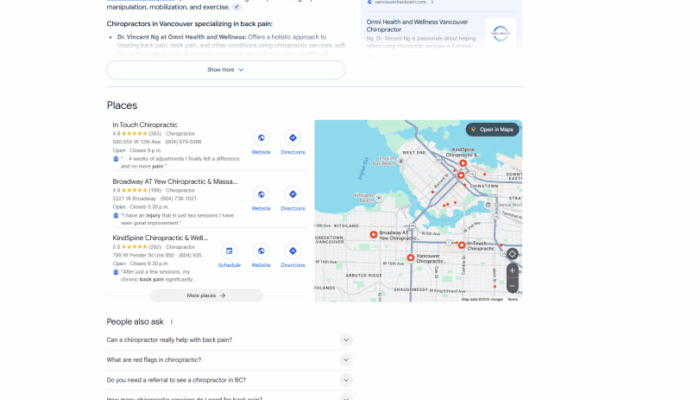Click the Vancouver Chiropractic map pin
Screen dimensions: 700x400
coord(411,258)
